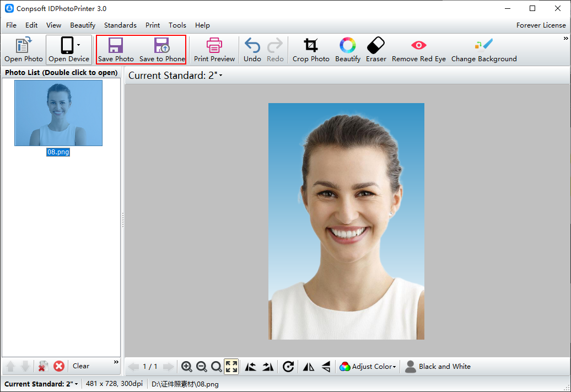The height and width of the screenshot is (392, 571).
Task: Open the Tools menu
Action: pos(177,25)
